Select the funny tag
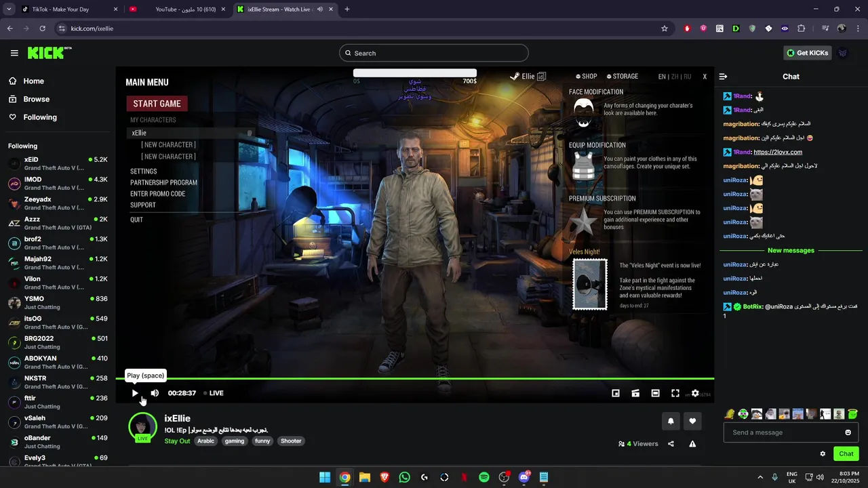 [x=262, y=441]
